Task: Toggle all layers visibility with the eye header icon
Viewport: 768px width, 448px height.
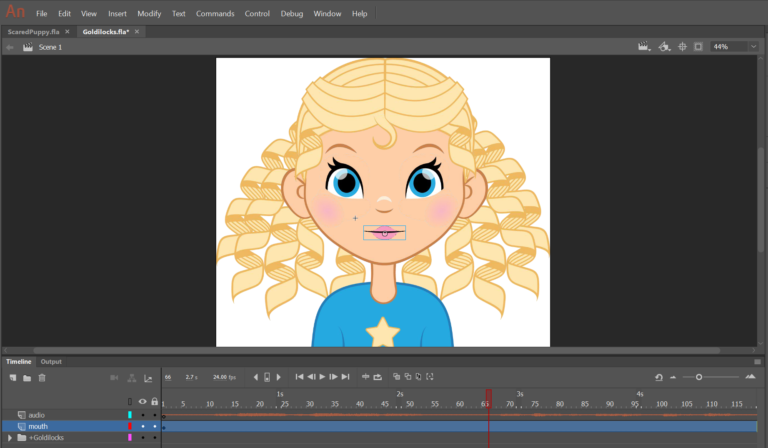Action: 143,401
